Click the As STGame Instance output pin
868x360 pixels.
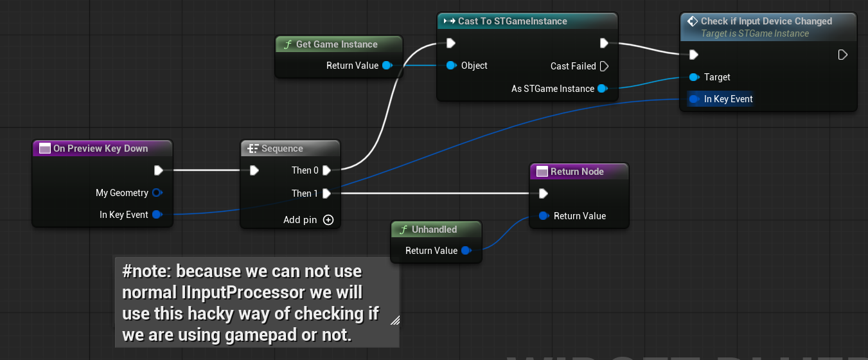click(x=602, y=89)
